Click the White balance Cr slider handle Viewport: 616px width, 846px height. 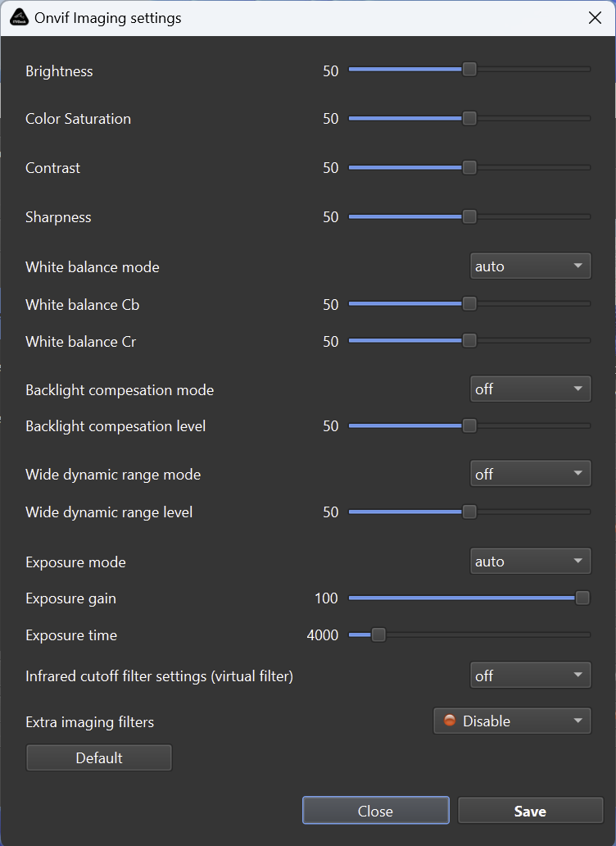tap(469, 340)
